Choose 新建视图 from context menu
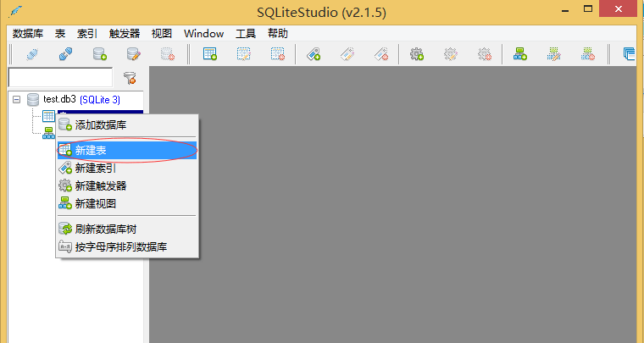The width and height of the screenshot is (644, 343). point(127,203)
